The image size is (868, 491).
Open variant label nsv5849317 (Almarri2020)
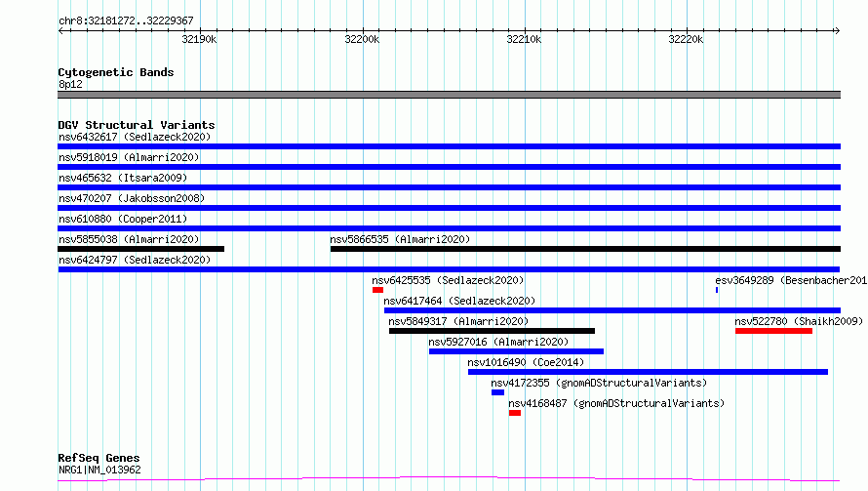[x=458, y=321]
